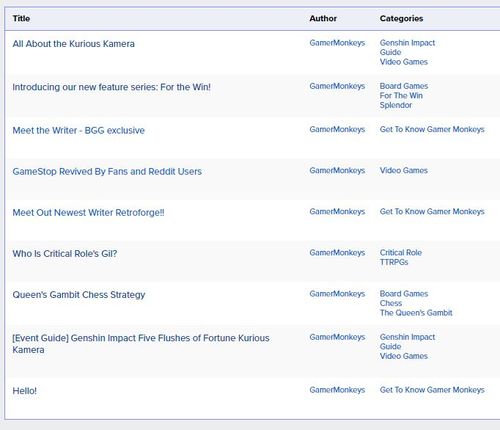
Task: Click GamerMonkeys author in GameStop row
Action: tap(337, 170)
